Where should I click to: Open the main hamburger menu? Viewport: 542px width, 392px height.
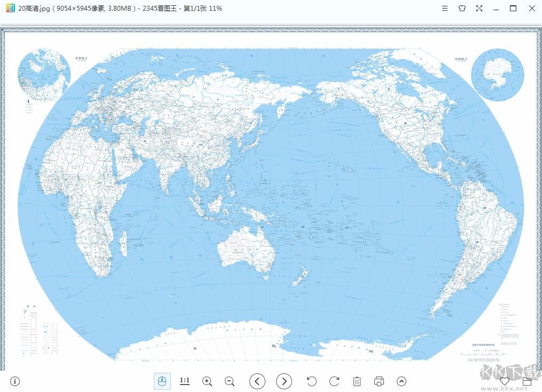(445, 9)
